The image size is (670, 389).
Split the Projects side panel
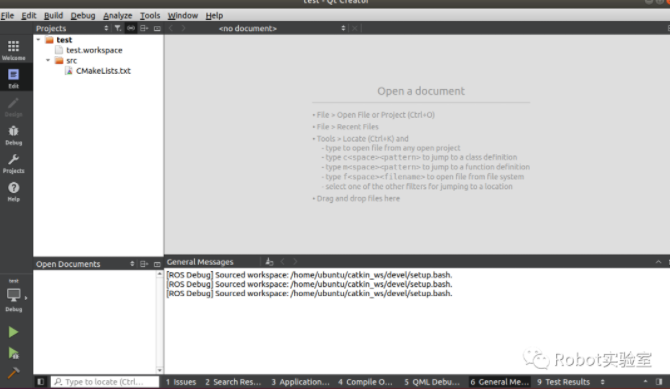[144, 28]
